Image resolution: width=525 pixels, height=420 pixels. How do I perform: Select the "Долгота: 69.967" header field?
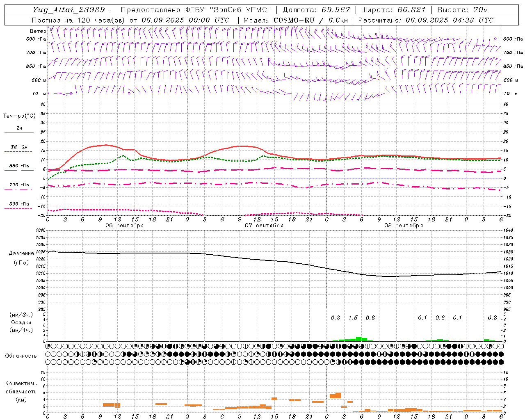(317, 10)
